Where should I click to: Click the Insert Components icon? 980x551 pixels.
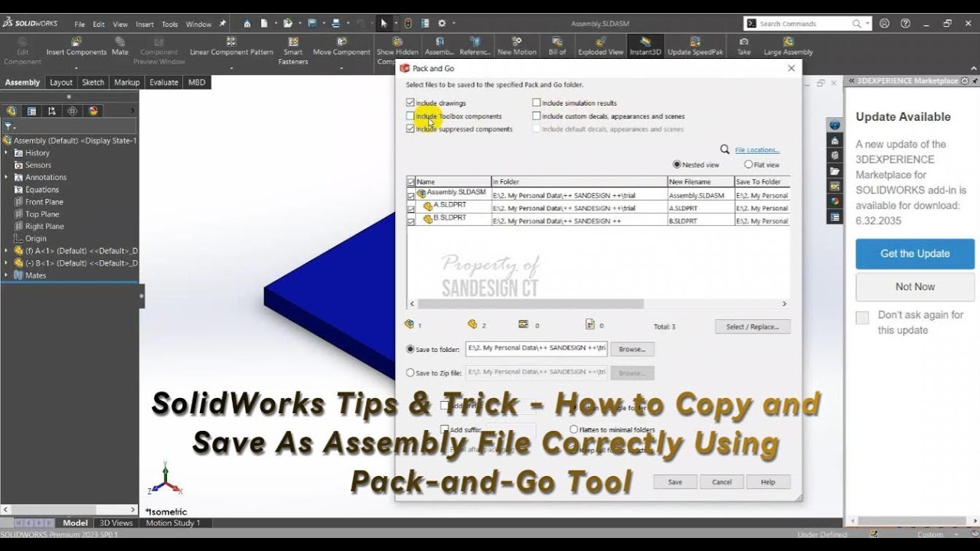[x=76, y=41]
